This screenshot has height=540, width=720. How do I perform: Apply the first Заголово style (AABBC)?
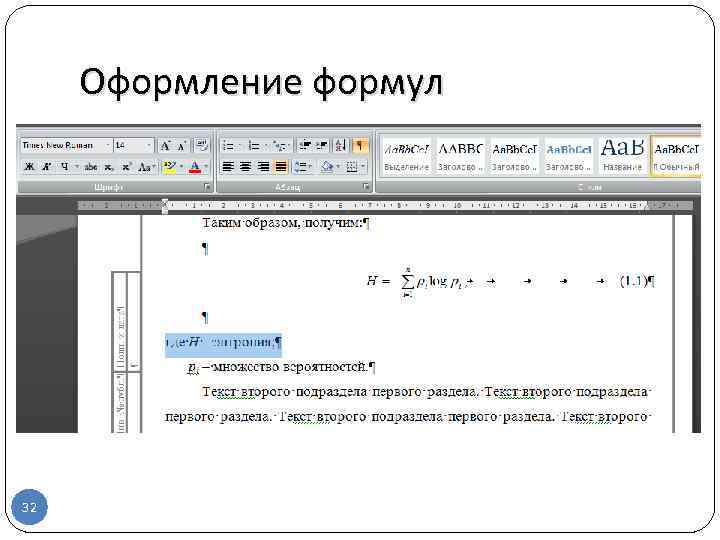(x=460, y=156)
